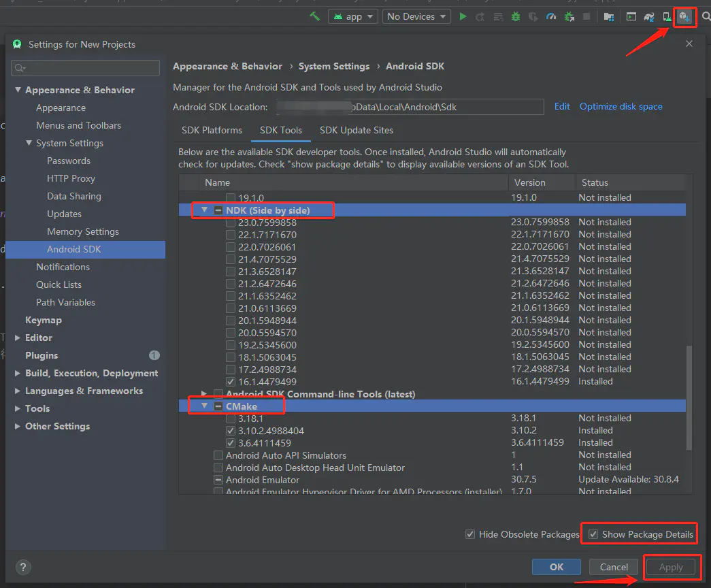
Task: Switch to SDK Update Sites tab
Action: coord(357,130)
